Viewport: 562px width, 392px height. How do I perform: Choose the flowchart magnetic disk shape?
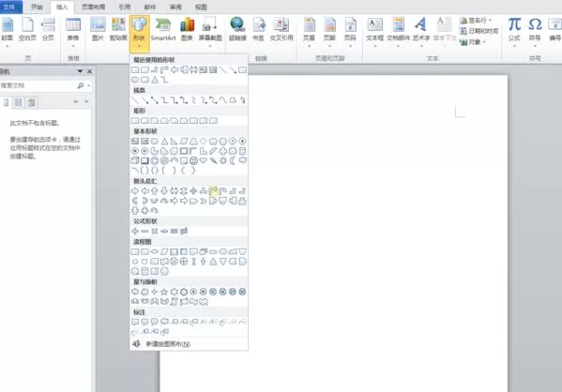coord(144,271)
